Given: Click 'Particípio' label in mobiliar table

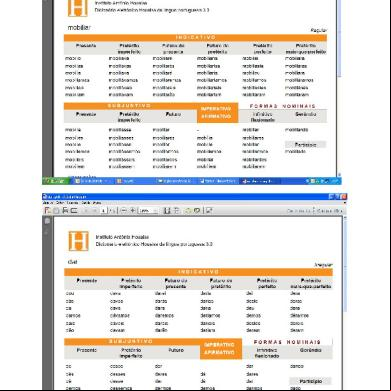Looking at the screenshot, I should click(305, 145).
